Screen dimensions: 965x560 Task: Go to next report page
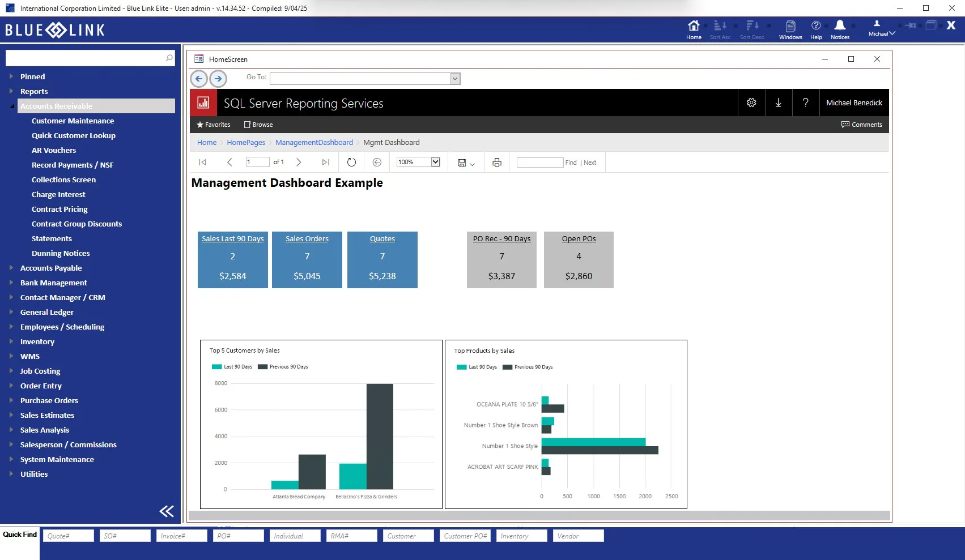[299, 163]
